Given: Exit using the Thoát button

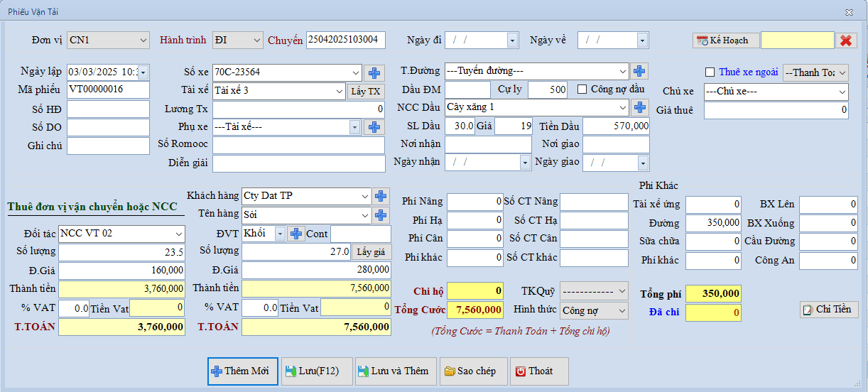Looking at the screenshot, I should pyautogui.click(x=539, y=371).
